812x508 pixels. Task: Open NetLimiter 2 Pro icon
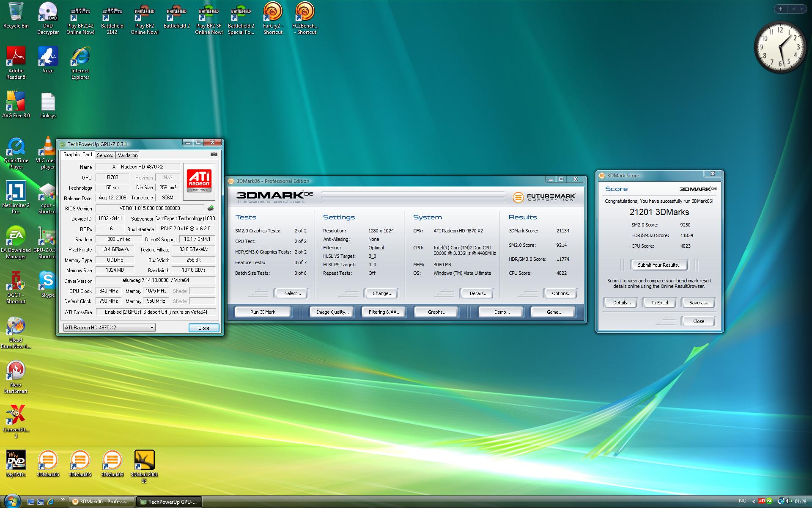point(16,197)
